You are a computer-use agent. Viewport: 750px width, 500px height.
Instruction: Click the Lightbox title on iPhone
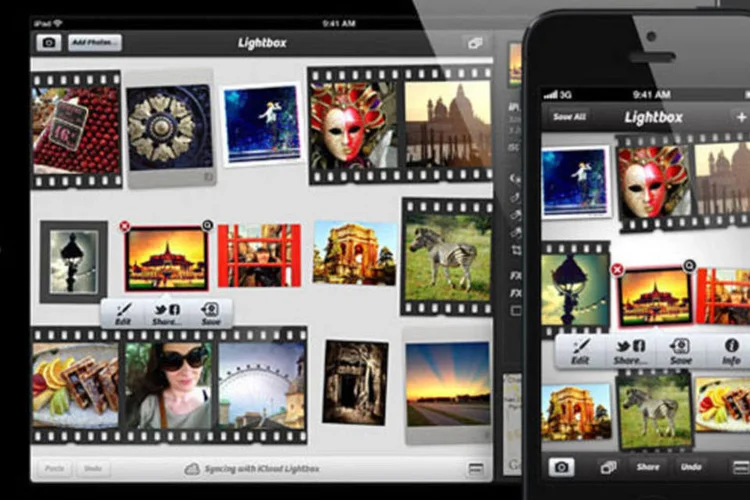click(x=653, y=117)
